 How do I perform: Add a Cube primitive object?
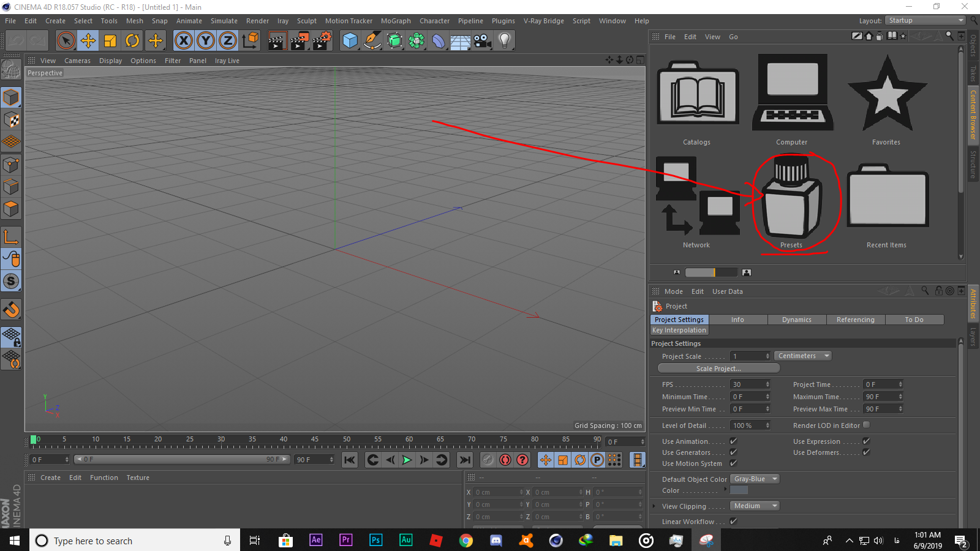coord(350,41)
